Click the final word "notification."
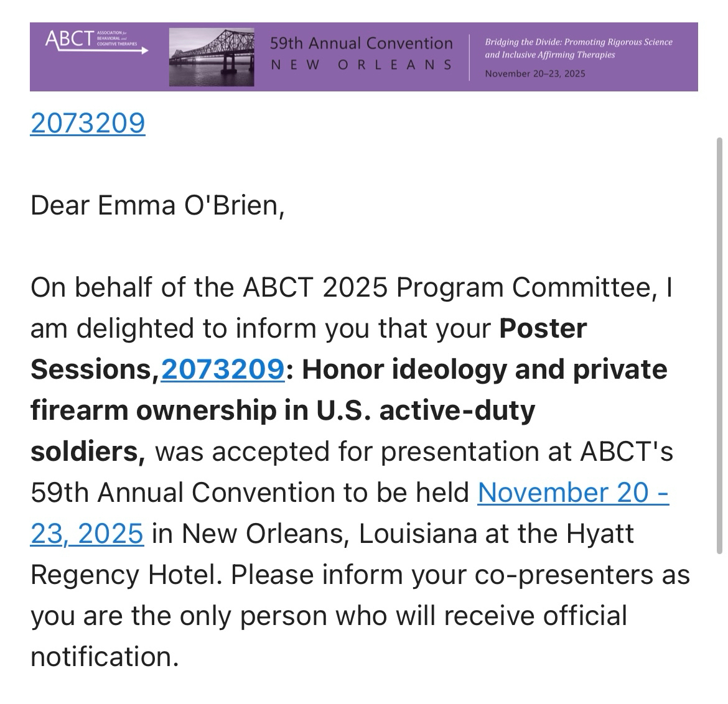The height and width of the screenshot is (704, 728). click(105, 657)
